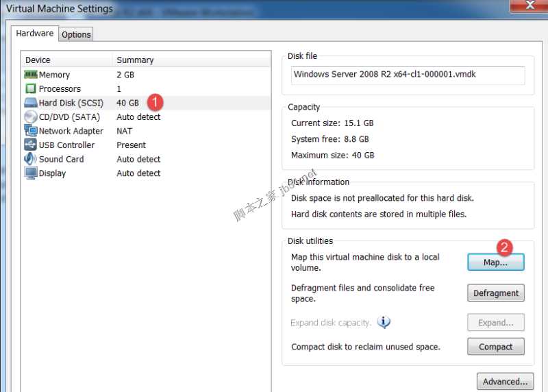The image size is (548, 392).
Task: Select the Hard Disk (SCSI) label
Action: [71, 103]
